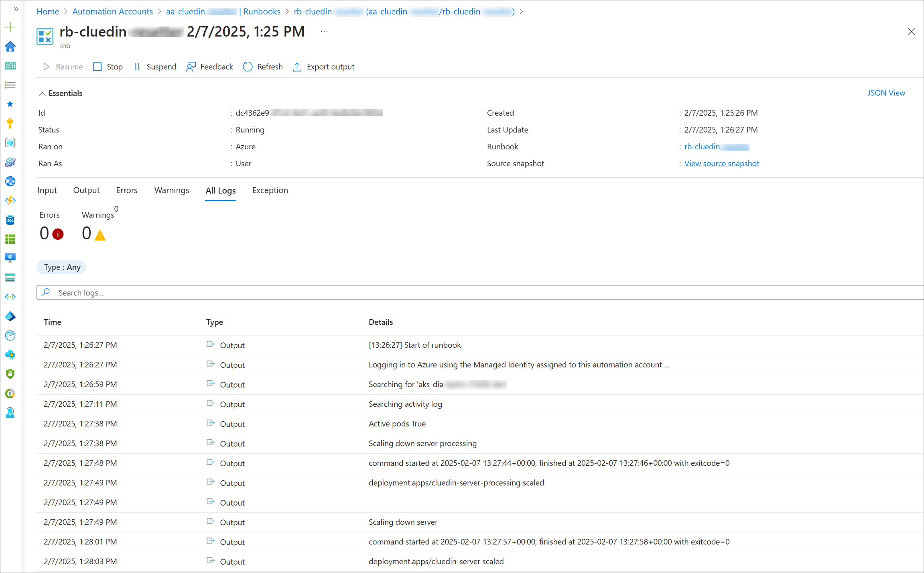This screenshot has height=573, width=924.
Task: Open the green grid icon in the sidebar
Action: coord(10,239)
